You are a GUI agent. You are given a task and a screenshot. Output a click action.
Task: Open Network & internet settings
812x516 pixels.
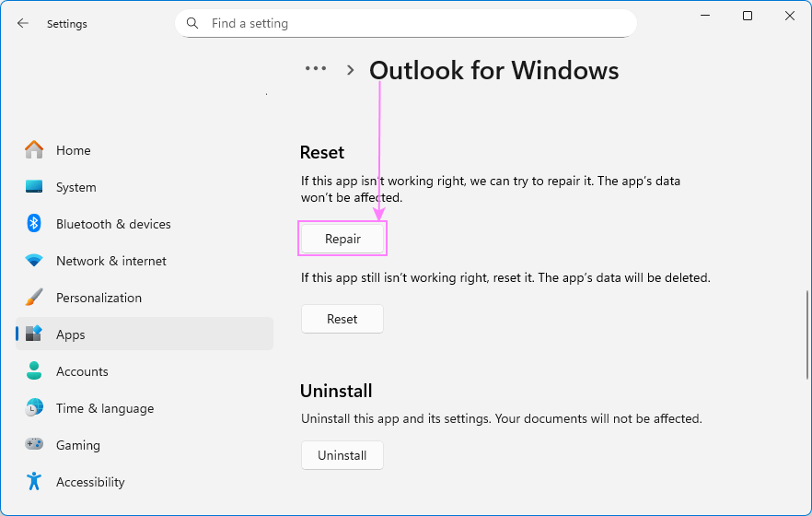pyautogui.click(x=144, y=261)
